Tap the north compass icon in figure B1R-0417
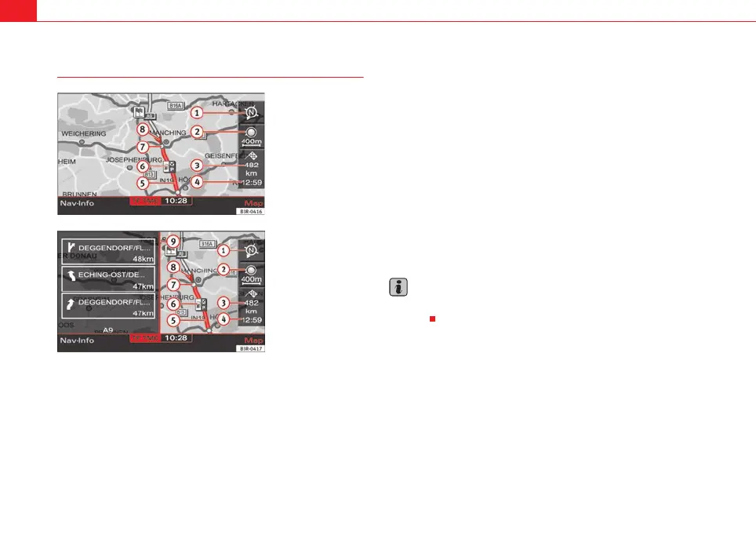The width and height of the screenshot is (756, 535). click(x=251, y=251)
